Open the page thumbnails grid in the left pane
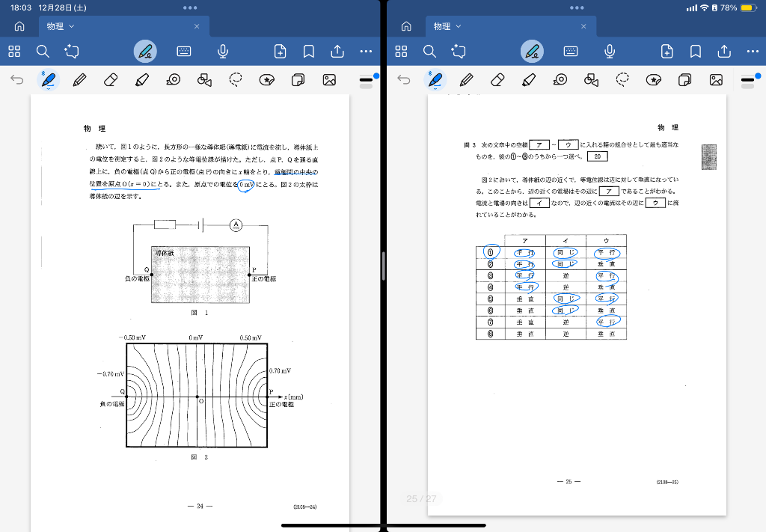Viewport: 766px width, 532px height. click(13, 51)
